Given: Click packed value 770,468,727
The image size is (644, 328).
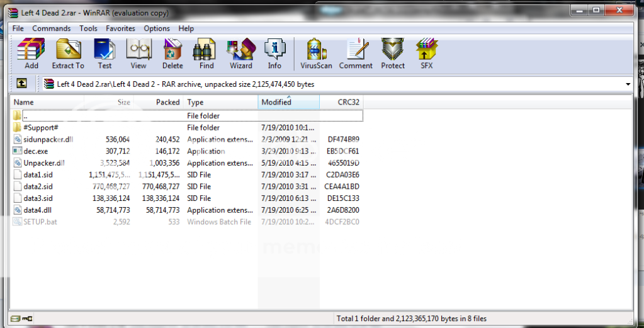Looking at the screenshot, I should click(162, 186).
